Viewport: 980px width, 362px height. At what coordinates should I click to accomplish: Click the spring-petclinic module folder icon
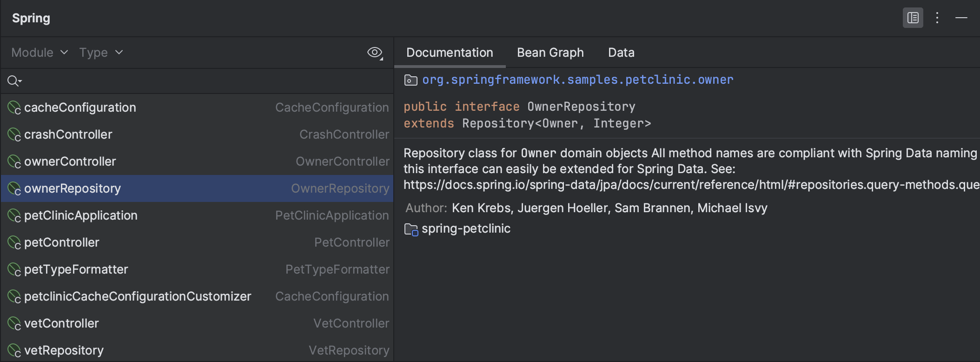[x=411, y=229]
